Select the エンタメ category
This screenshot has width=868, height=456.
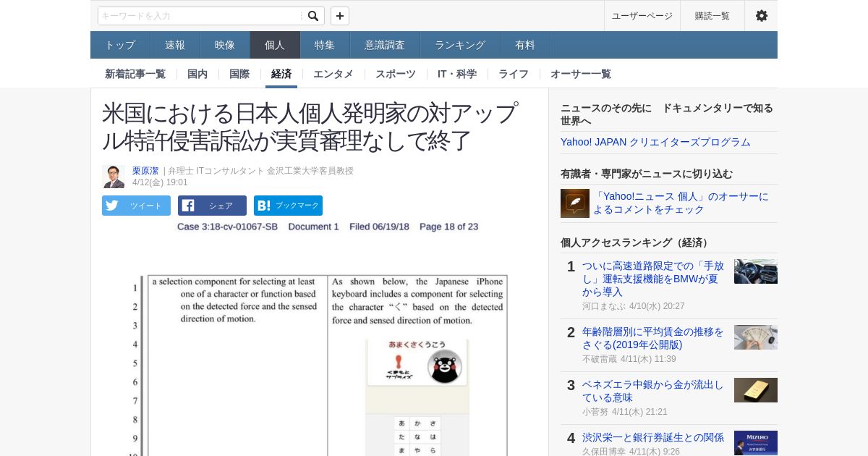333,74
